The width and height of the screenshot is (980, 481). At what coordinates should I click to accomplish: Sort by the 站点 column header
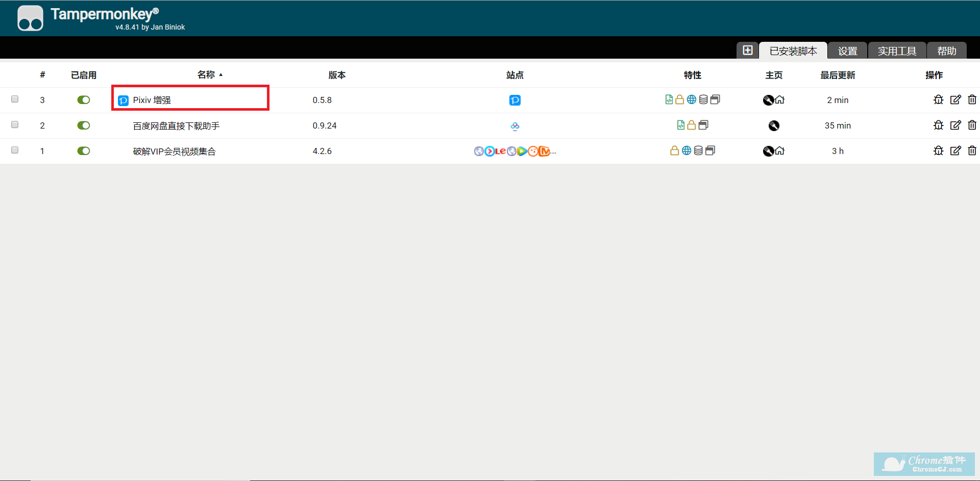pos(514,75)
